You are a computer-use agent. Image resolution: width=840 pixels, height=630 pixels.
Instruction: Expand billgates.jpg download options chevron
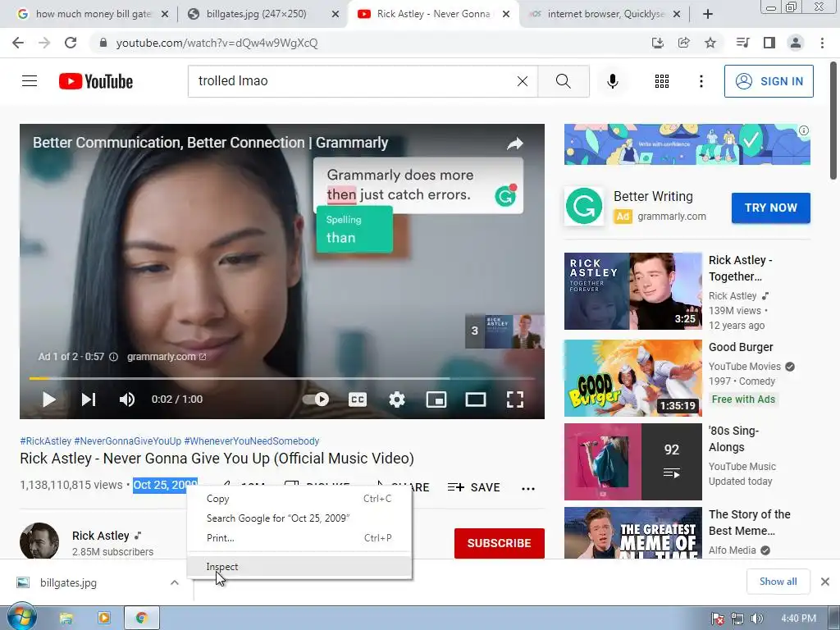(x=175, y=582)
